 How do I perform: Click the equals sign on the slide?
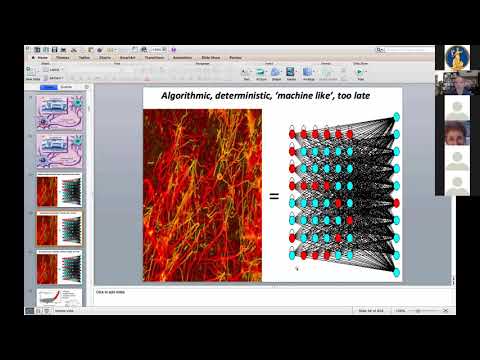[274, 196]
